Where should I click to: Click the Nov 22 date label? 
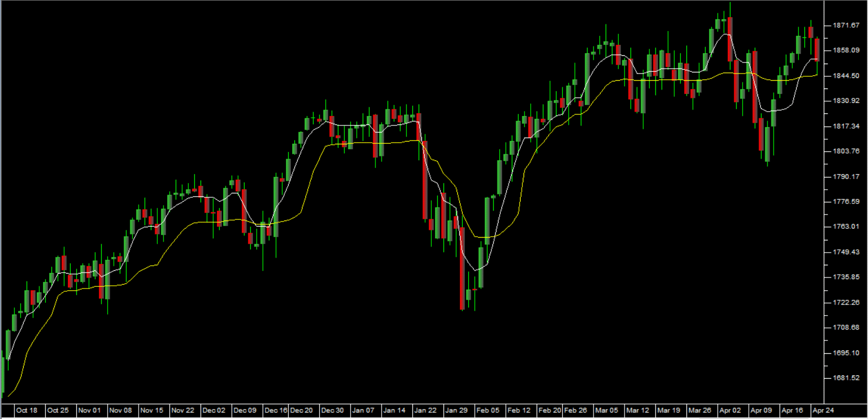coord(183,410)
